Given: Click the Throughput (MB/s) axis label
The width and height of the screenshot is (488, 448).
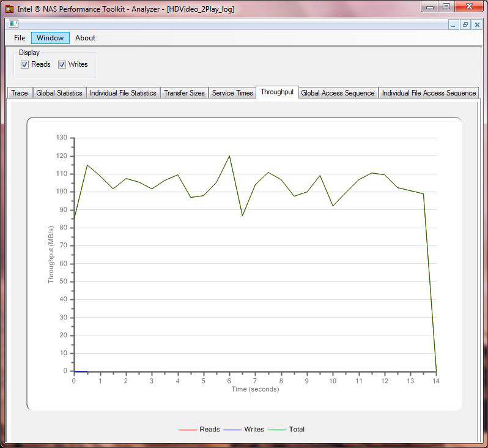Looking at the screenshot, I should (x=51, y=255).
